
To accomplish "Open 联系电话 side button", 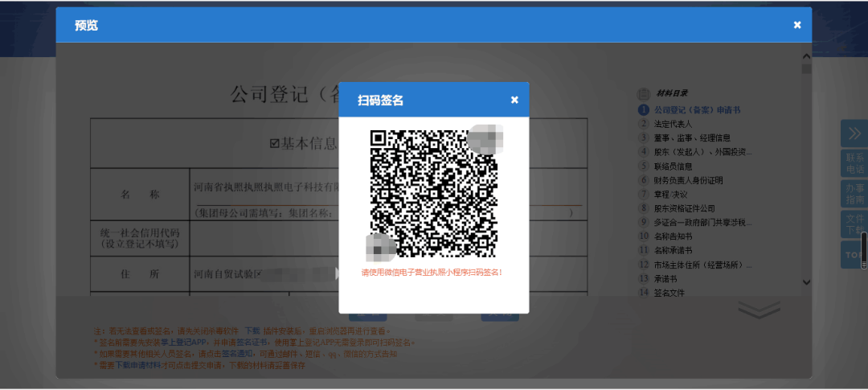I will tap(854, 163).
